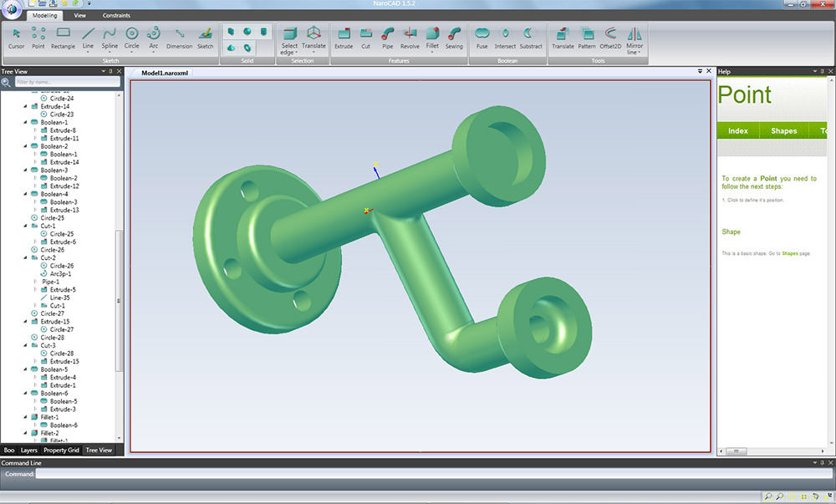Select the Rectangle sketch tool
This screenshot has width=836, height=504.
[x=63, y=37]
